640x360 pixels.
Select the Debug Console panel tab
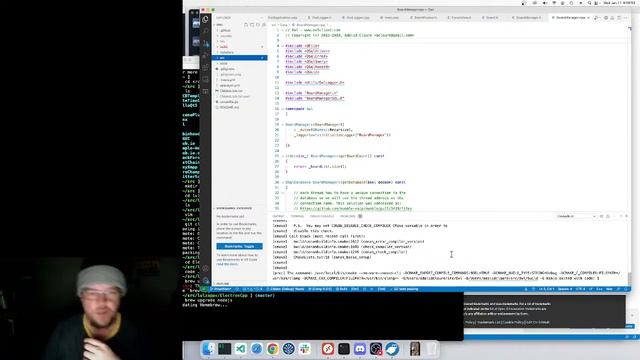[x=322, y=216]
